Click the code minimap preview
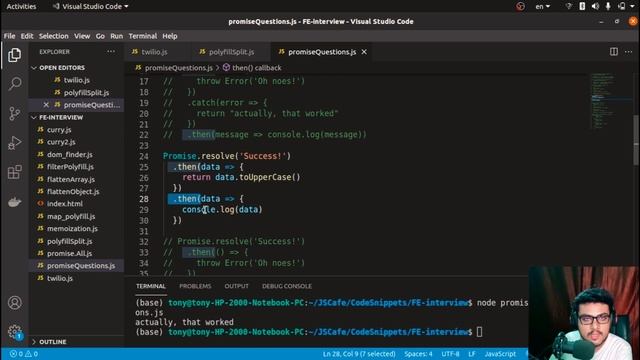The image size is (640, 360). pyautogui.click(x=611, y=101)
